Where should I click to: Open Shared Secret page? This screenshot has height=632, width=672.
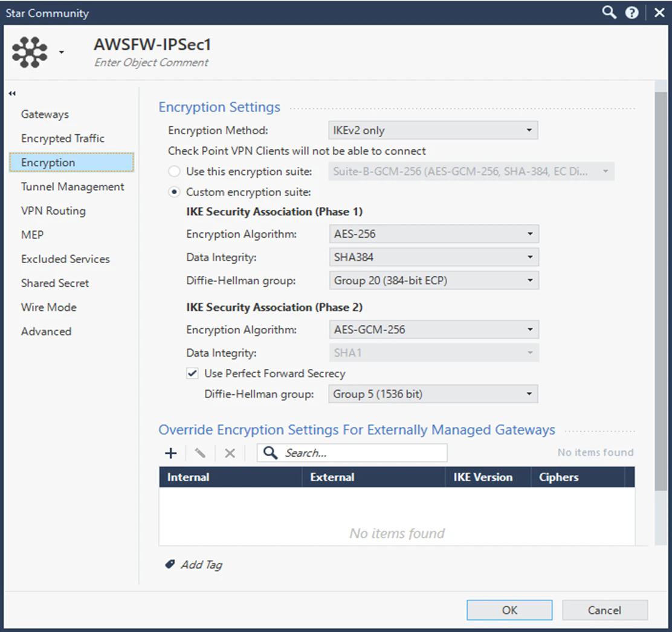pyautogui.click(x=55, y=283)
